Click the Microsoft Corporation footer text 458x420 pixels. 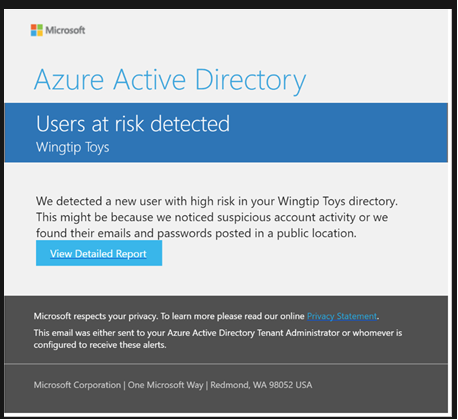coord(77,385)
